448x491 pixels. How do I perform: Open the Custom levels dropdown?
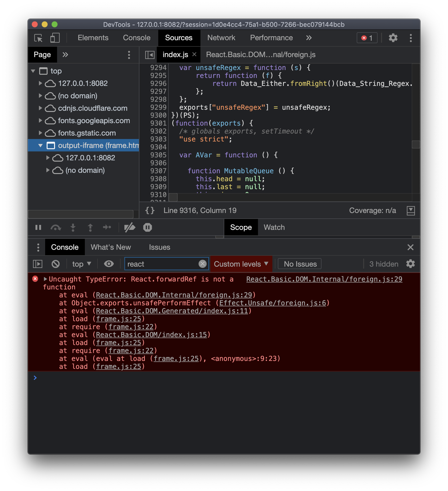tap(241, 264)
